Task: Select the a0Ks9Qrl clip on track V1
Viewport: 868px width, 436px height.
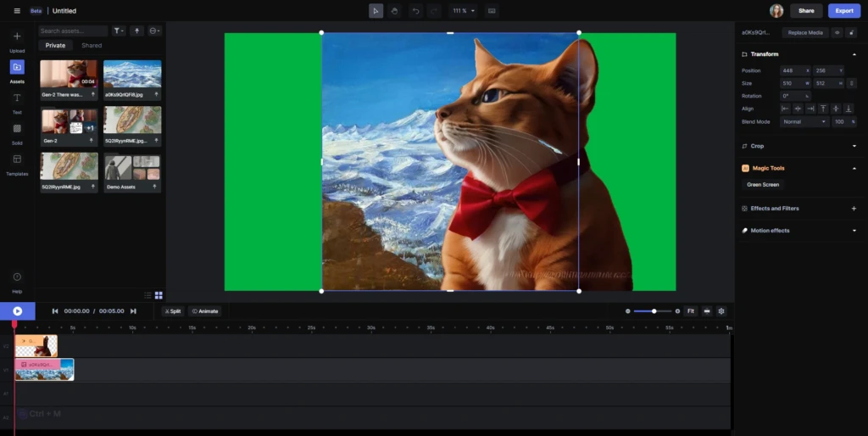Action: pyautogui.click(x=44, y=370)
